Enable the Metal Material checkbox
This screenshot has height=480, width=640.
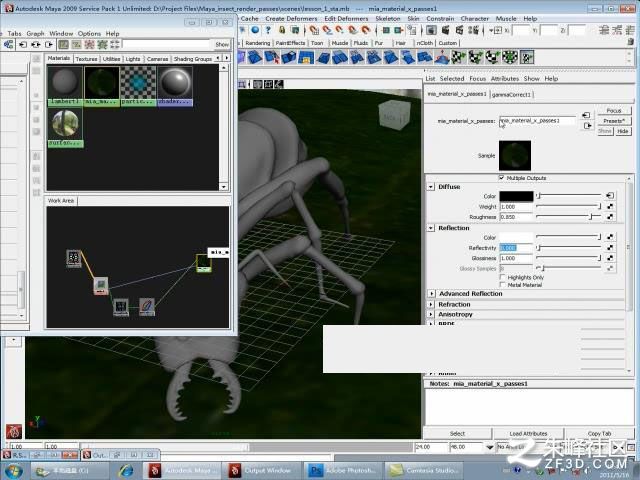pos(502,284)
